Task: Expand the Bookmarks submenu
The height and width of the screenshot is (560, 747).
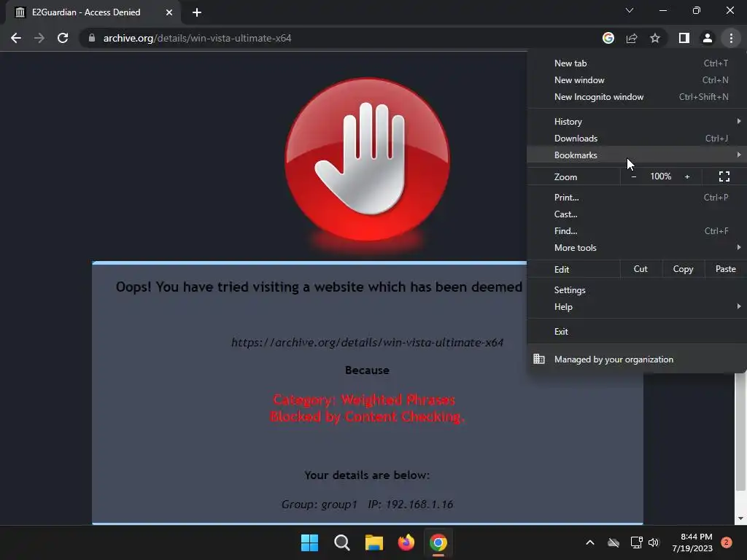Action: [637, 155]
